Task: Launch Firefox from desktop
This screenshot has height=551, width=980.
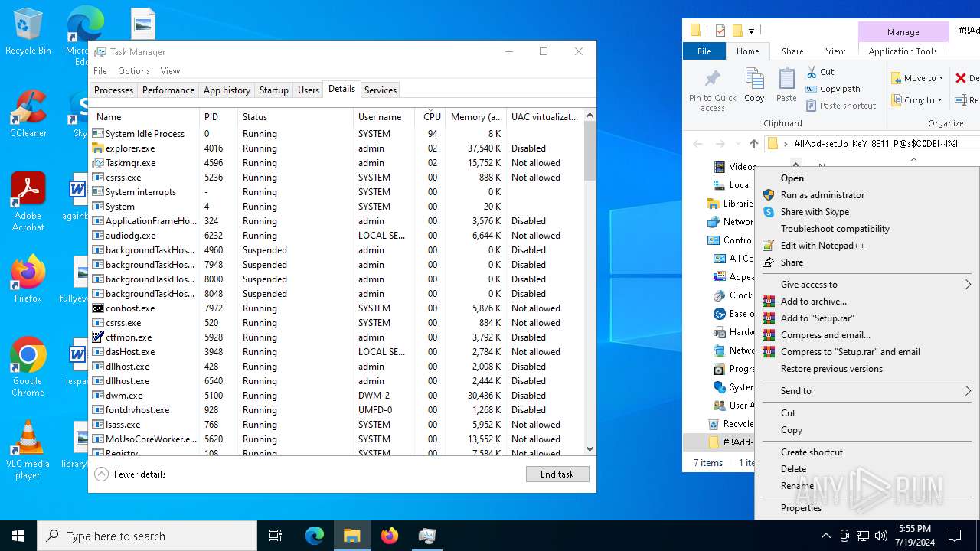Action: 28,279
